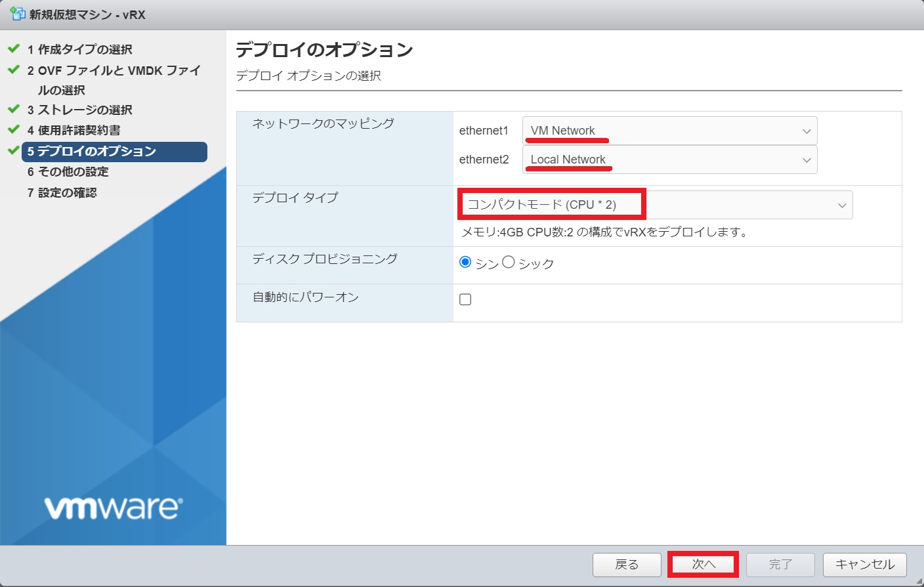Click the 新規仮想マシン - vRX title text
924x587 pixels.
(87, 14)
